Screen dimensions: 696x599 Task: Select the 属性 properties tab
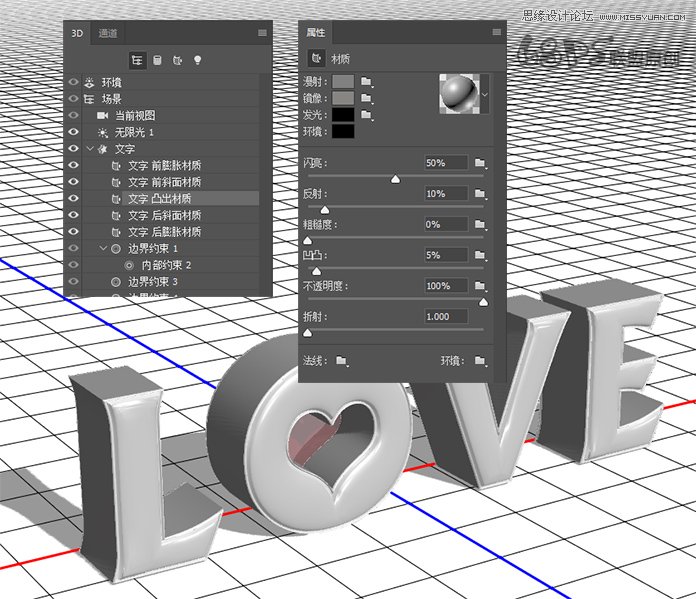[316, 32]
